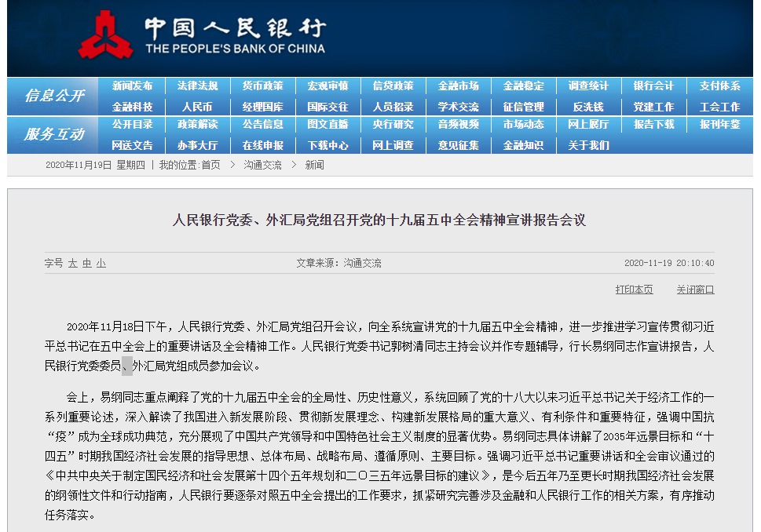
Task: Open the 人民币 navigation item
Action: click(x=198, y=107)
